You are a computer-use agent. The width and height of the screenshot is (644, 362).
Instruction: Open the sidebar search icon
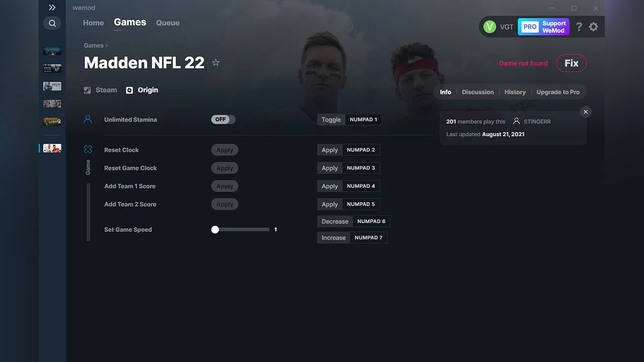click(x=52, y=23)
